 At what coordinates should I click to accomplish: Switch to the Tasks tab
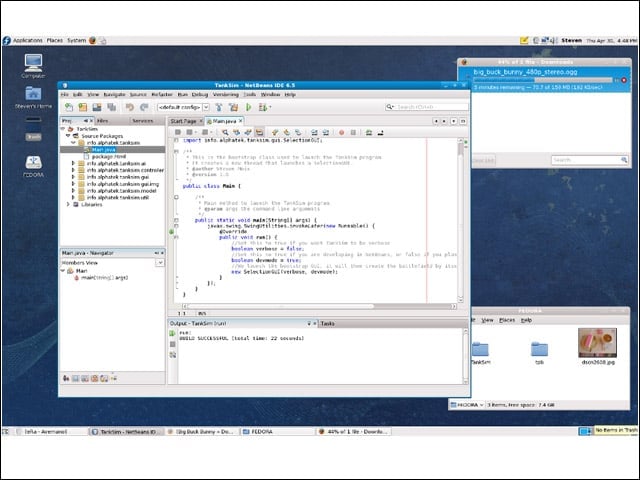[328, 323]
